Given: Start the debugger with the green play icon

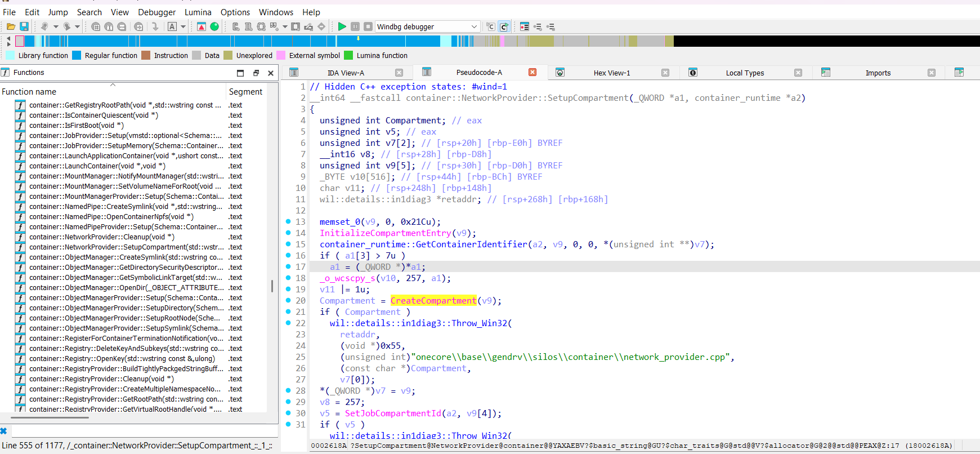Looking at the screenshot, I should point(342,26).
